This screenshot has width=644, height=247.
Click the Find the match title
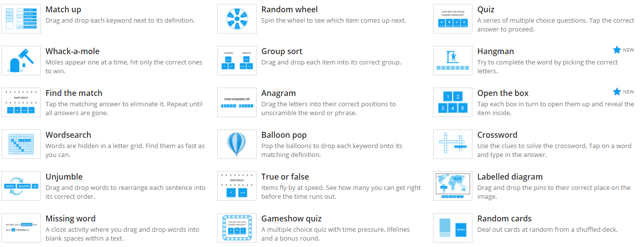click(74, 93)
